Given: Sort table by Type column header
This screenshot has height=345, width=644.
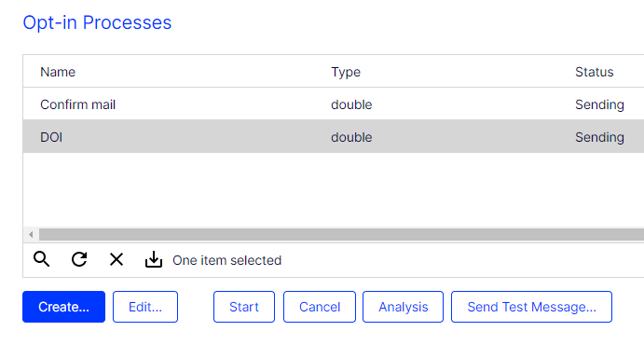Looking at the screenshot, I should (x=346, y=72).
